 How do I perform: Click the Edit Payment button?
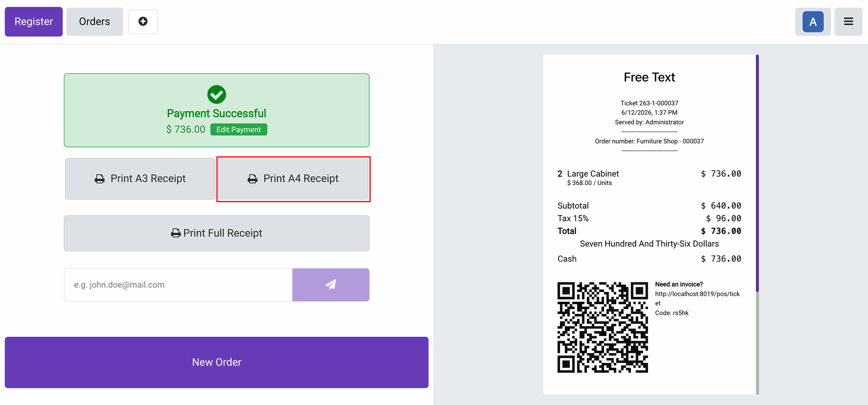(x=239, y=129)
